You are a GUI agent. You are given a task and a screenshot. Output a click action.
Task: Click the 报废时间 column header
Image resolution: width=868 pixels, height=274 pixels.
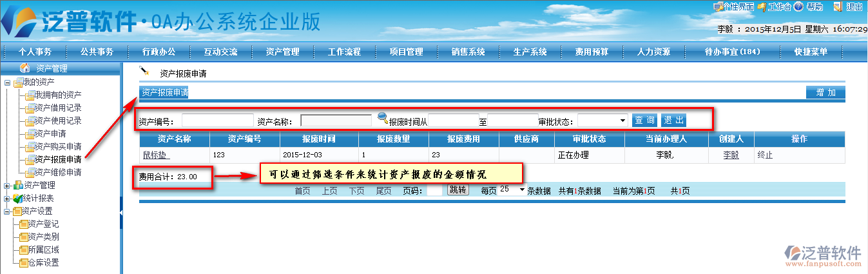click(x=318, y=139)
